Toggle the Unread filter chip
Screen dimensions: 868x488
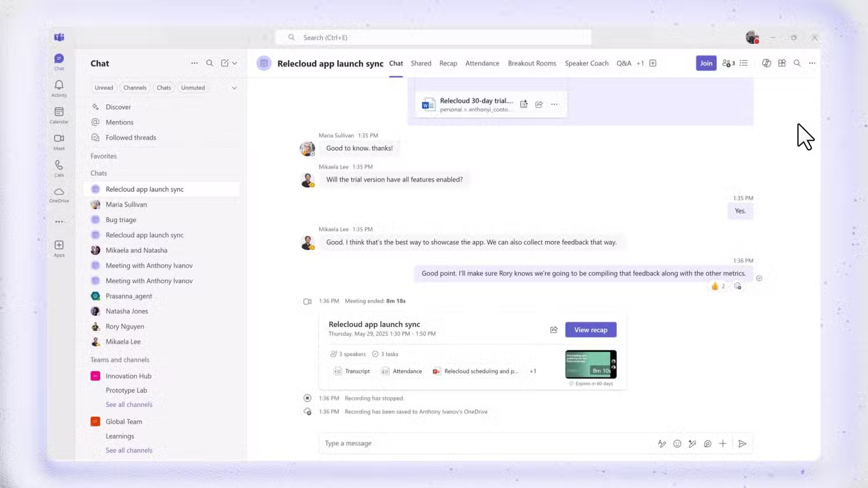click(x=104, y=88)
